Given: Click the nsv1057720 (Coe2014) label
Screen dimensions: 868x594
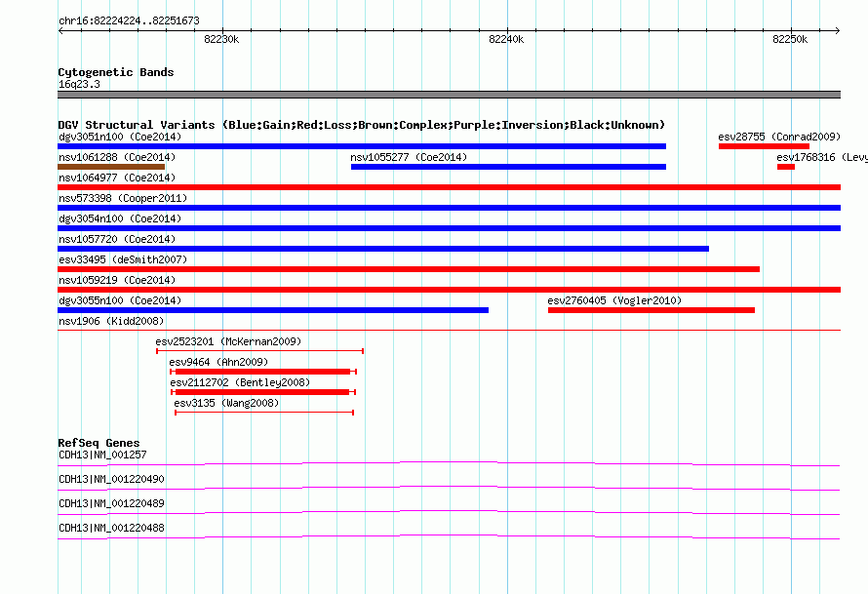Looking at the screenshot, I should click(x=117, y=239).
